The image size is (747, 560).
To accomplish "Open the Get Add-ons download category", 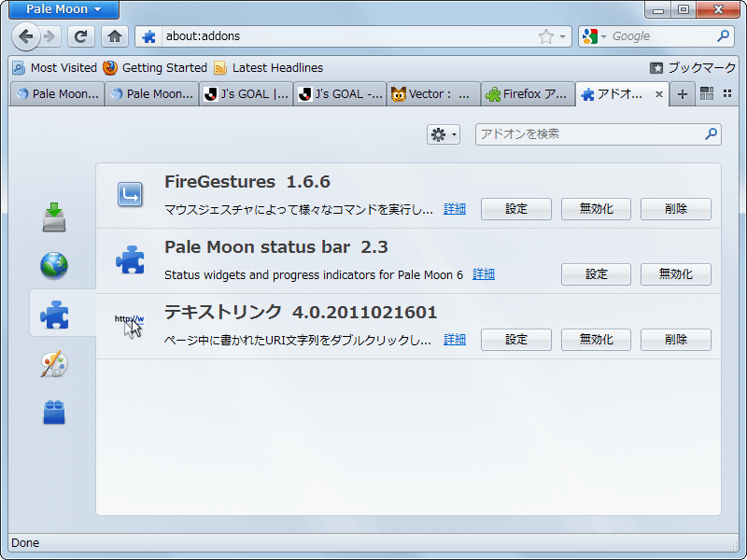I will (x=54, y=217).
